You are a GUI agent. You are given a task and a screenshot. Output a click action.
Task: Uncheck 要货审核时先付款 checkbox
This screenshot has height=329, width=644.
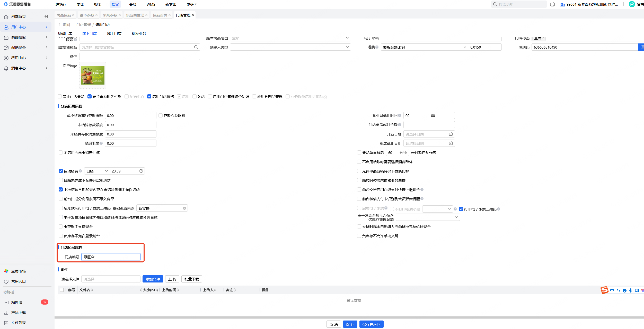click(90, 97)
